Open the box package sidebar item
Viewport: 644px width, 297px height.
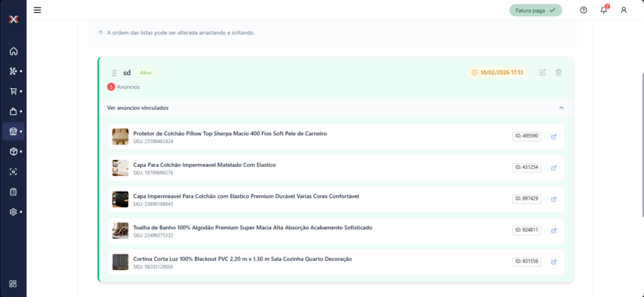pyautogui.click(x=13, y=151)
